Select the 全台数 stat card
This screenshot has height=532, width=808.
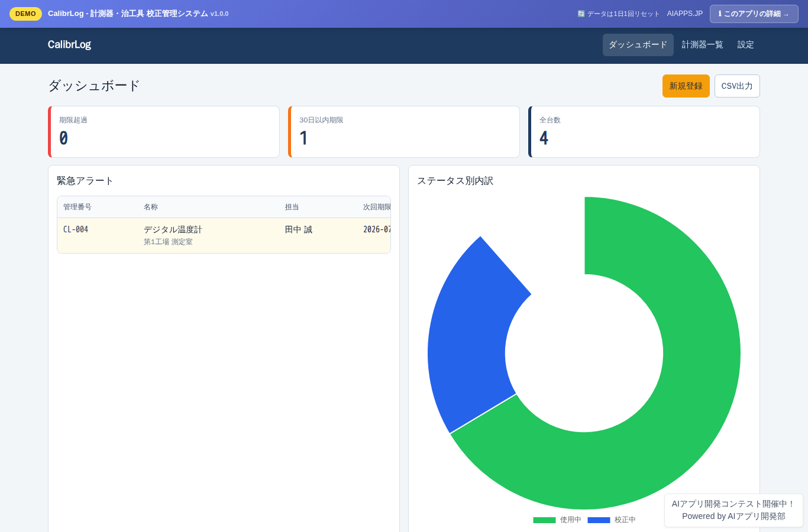[x=644, y=132]
